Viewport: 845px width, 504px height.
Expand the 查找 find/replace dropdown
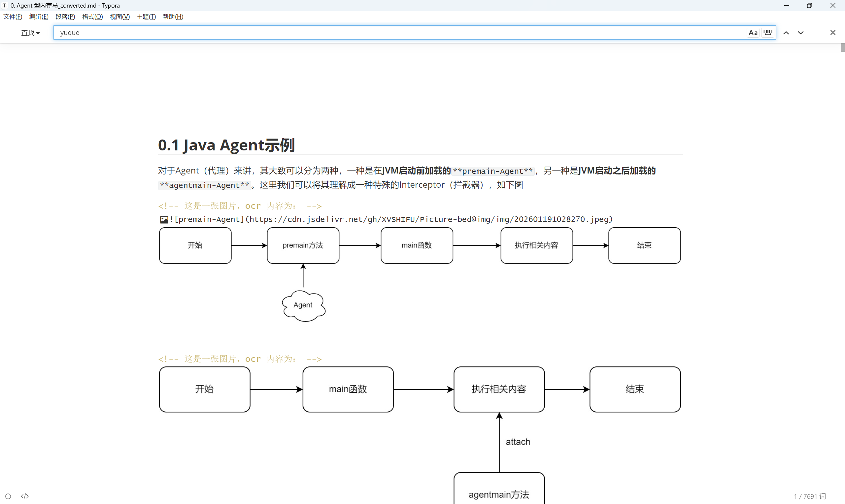click(x=30, y=33)
